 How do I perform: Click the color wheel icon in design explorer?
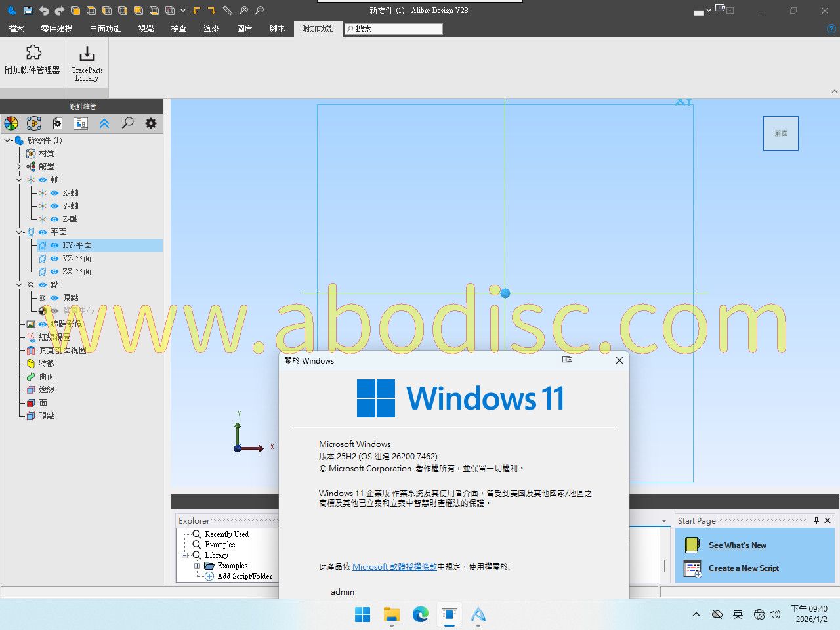coord(11,123)
